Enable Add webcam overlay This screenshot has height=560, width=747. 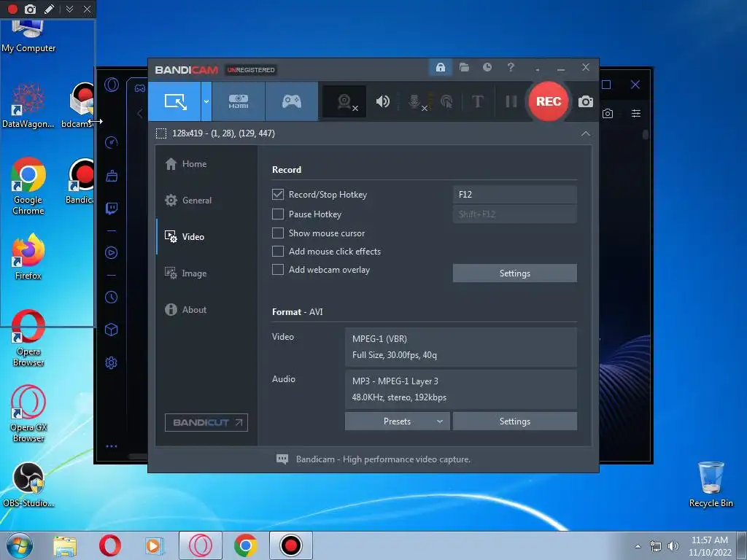click(x=278, y=270)
